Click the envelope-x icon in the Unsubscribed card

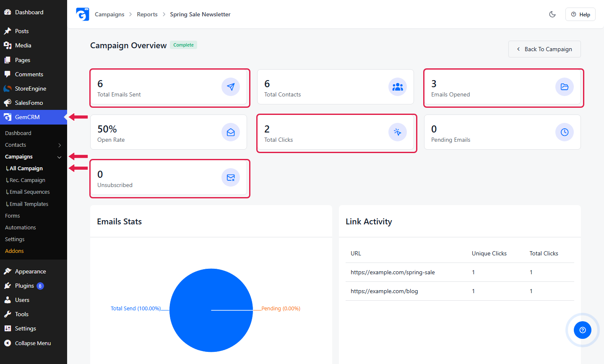click(x=231, y=177)
